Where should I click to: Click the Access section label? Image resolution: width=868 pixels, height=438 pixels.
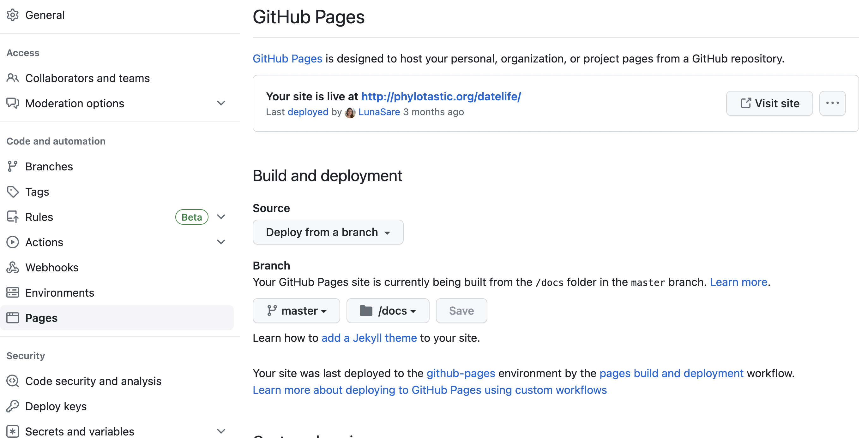[x=23, y=53]
